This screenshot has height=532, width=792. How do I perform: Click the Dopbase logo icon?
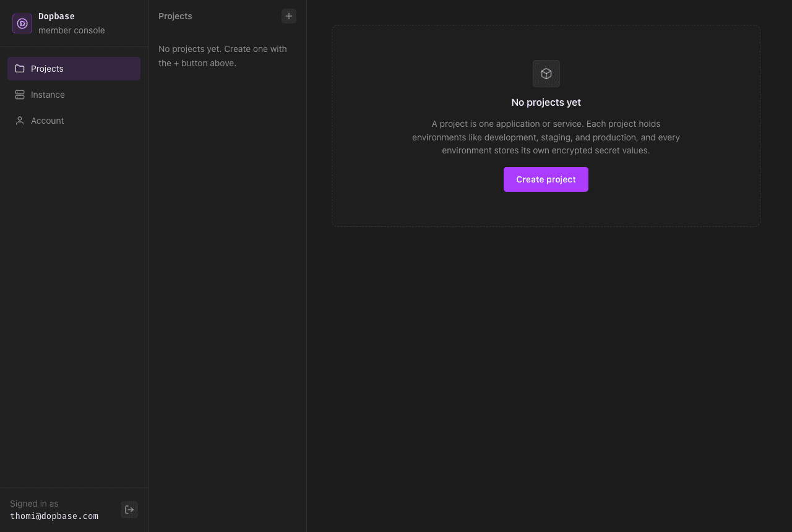pos(22,24)
